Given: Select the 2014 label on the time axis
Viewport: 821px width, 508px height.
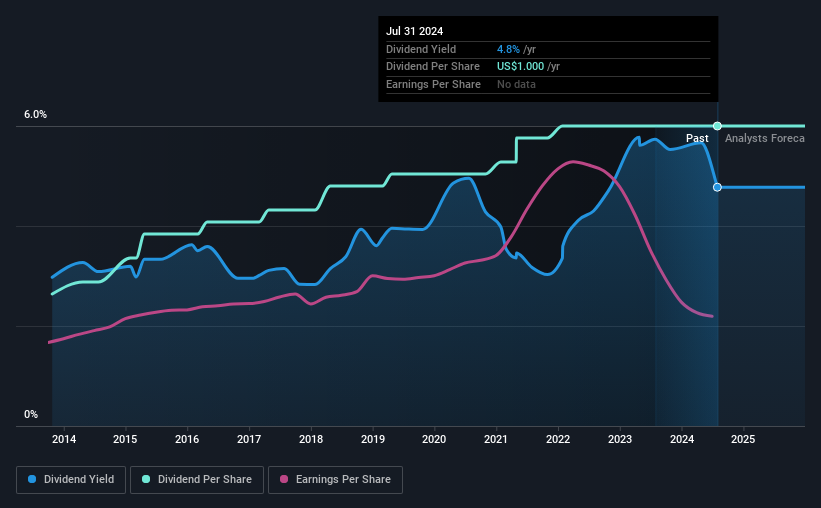Looking at the screenshot, I should coord(64,439).
